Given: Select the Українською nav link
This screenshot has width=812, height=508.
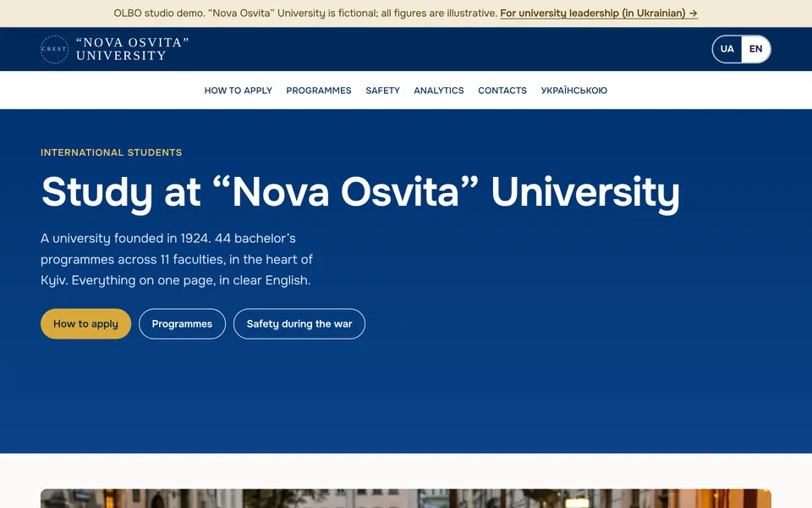Looking at the screenshot, I should click(x=573, y=91).
